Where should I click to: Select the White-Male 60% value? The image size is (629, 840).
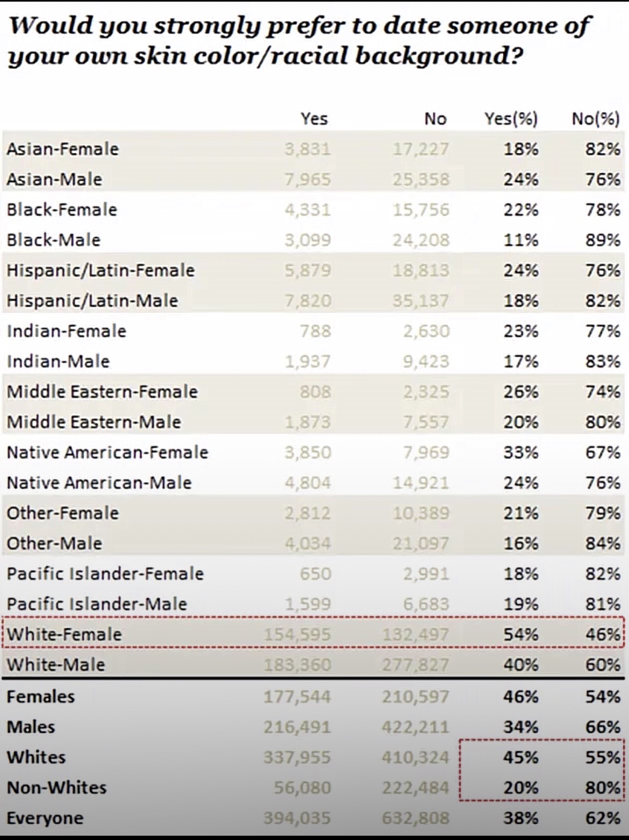(x=603, y=665)
